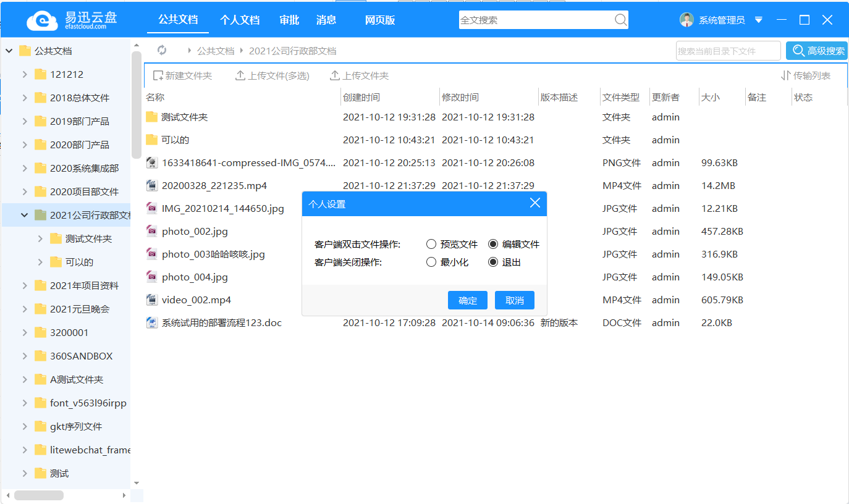Open the 审批 menu tab
The height and width of the screenshot is (504, 849).
pyautogui.click(x=289, y=20)
